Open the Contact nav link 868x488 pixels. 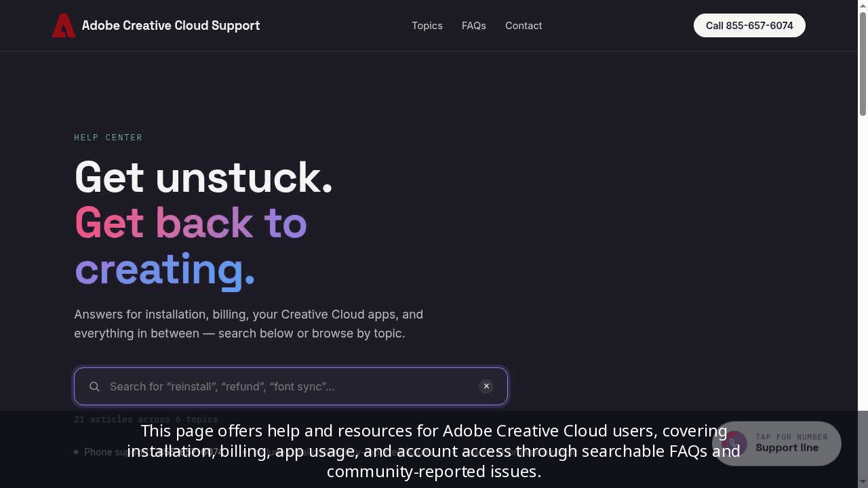524,26
